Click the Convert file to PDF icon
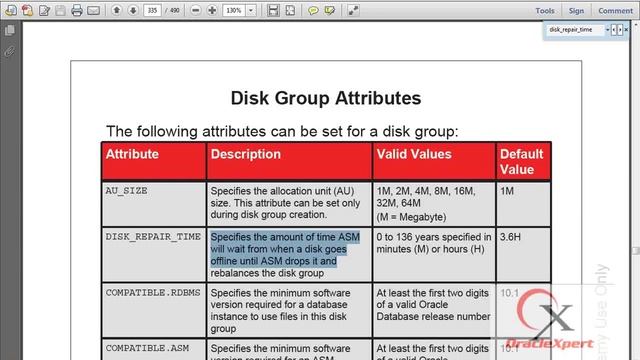The width and height of the screenshot is (640, 360). [27, 10]
